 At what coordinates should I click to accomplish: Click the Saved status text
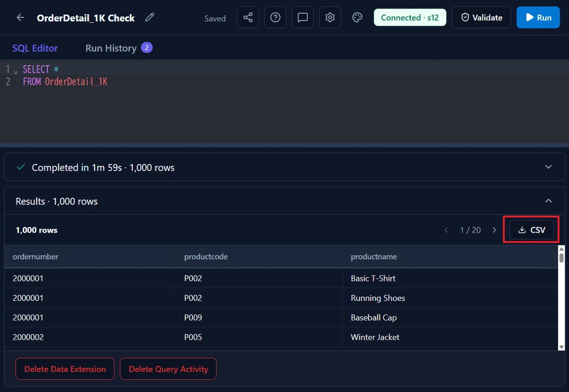[x=215, y=18]
